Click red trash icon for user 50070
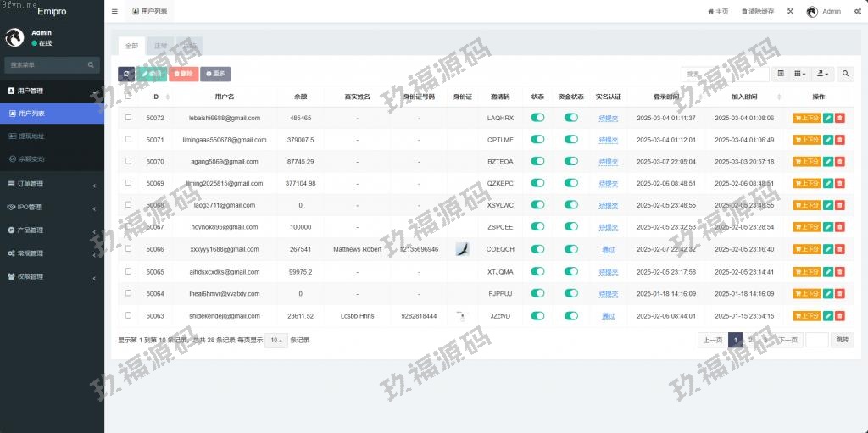868x433 pixels. (x=839, y=162)
